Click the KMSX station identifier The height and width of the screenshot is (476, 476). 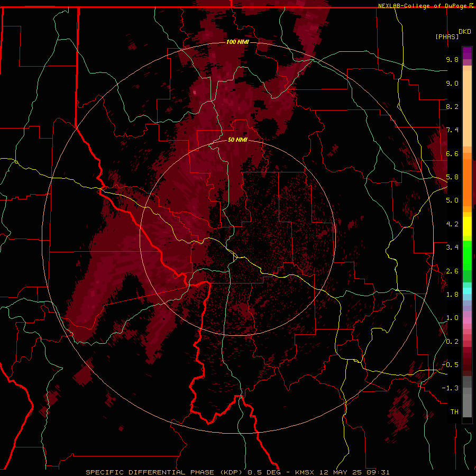[305, 472]
